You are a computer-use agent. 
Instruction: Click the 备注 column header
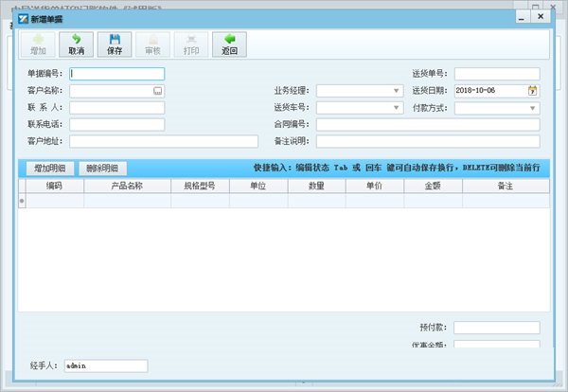click(x=506, y=186)
